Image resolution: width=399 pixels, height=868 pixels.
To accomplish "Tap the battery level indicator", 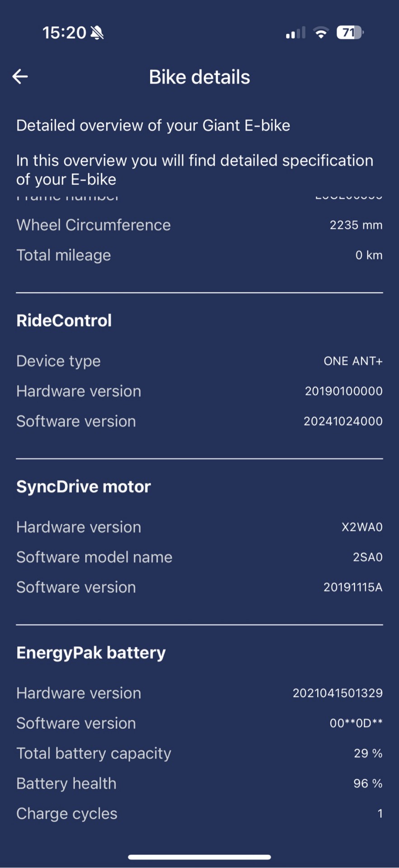I will (350, 33).
